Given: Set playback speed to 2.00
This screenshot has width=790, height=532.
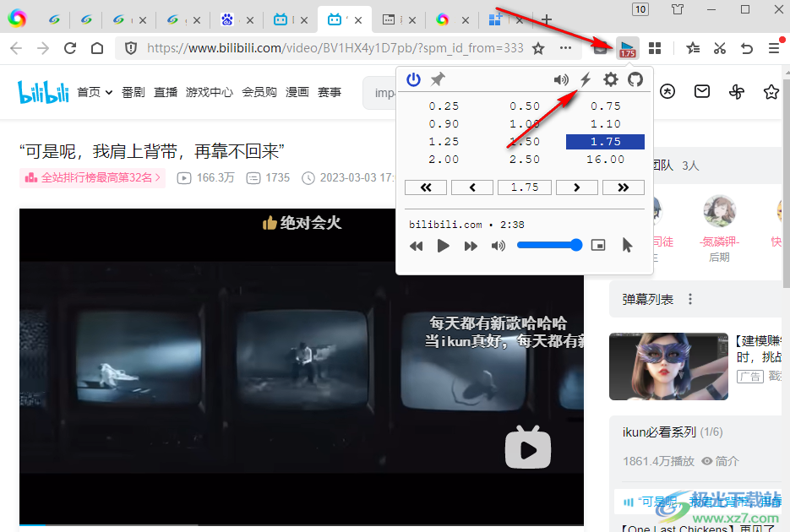Looking at the screenshot, I should (444, 160).
